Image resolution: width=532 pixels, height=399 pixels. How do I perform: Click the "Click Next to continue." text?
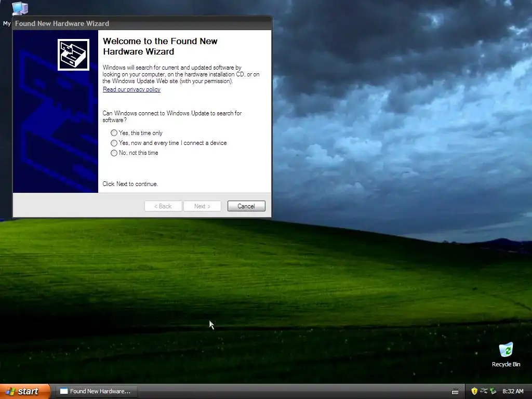[x=130, y=184]
